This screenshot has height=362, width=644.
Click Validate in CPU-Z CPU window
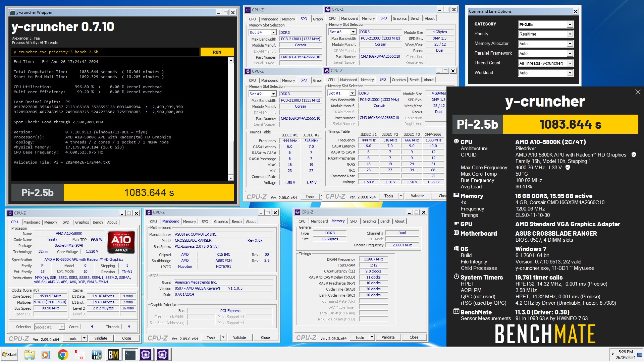click(x=101, y=338)
